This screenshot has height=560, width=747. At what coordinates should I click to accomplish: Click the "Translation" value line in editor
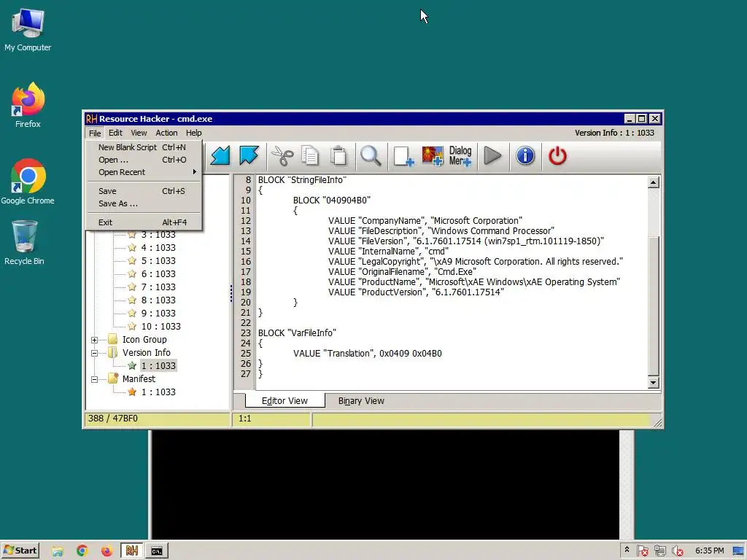368,354
